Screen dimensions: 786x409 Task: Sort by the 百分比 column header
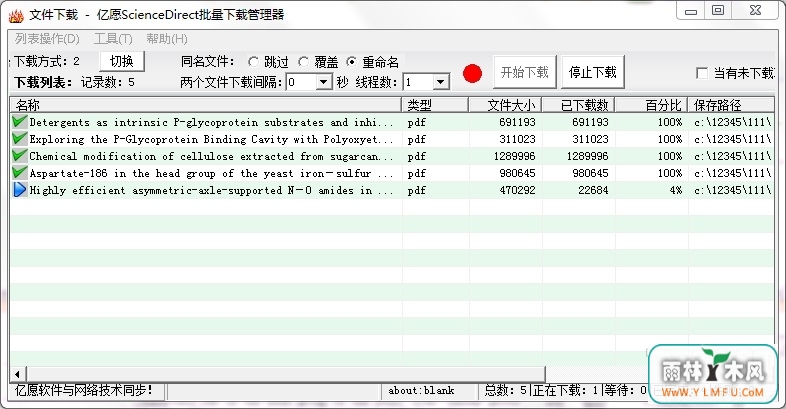tap(651, 105)
